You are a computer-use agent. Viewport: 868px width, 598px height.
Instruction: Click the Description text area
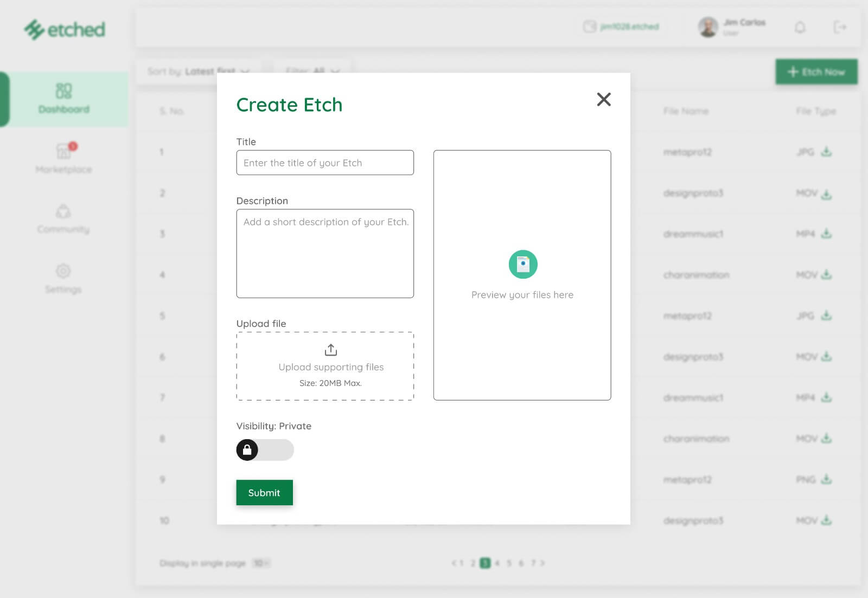325,253
